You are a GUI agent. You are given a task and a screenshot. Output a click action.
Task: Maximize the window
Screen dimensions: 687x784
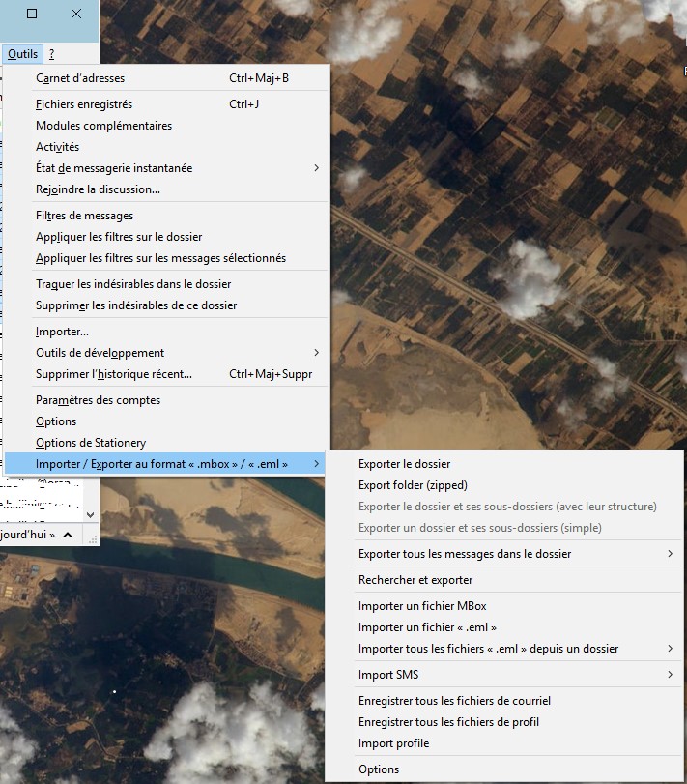point(32,14)
